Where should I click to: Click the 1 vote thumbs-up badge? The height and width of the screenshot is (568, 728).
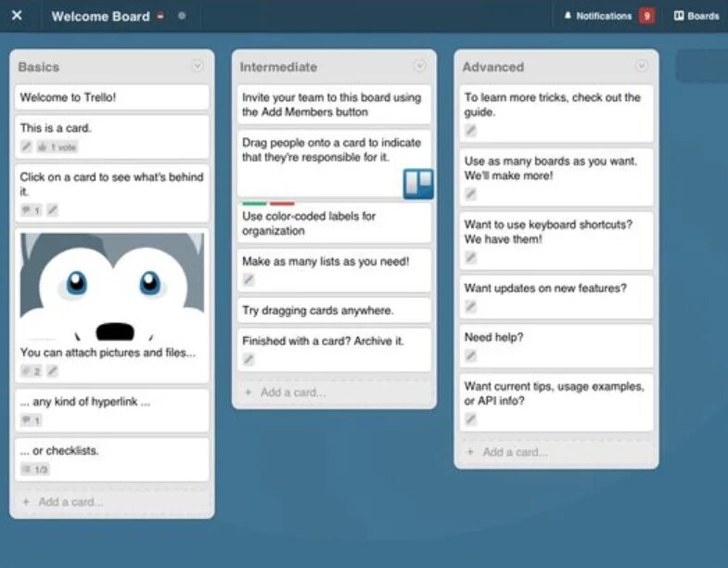tap(57, 147)
